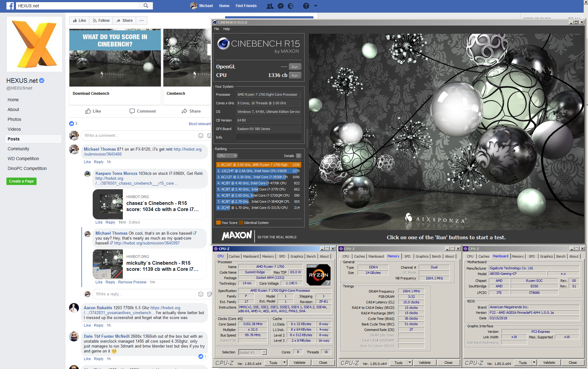Insert emoji in comment field

(201, 136)
